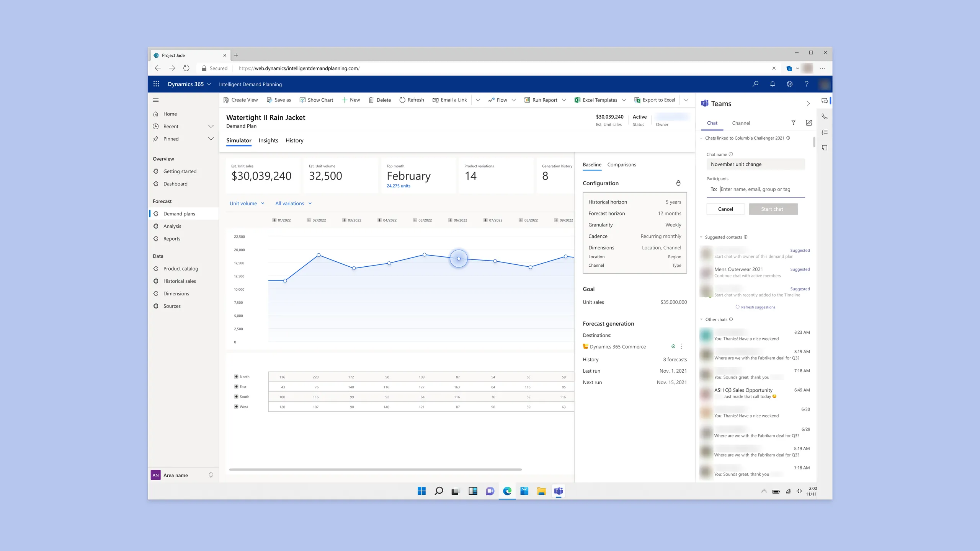980x551 pixels.
Task: Click the Chat name field November unit change
Action: click(x=756, y=164)
